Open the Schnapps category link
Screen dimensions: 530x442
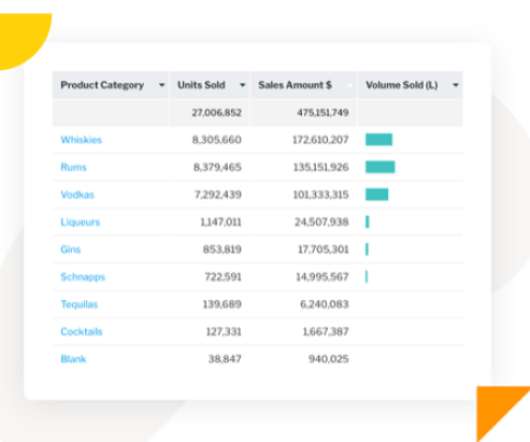tap(83, 277)
